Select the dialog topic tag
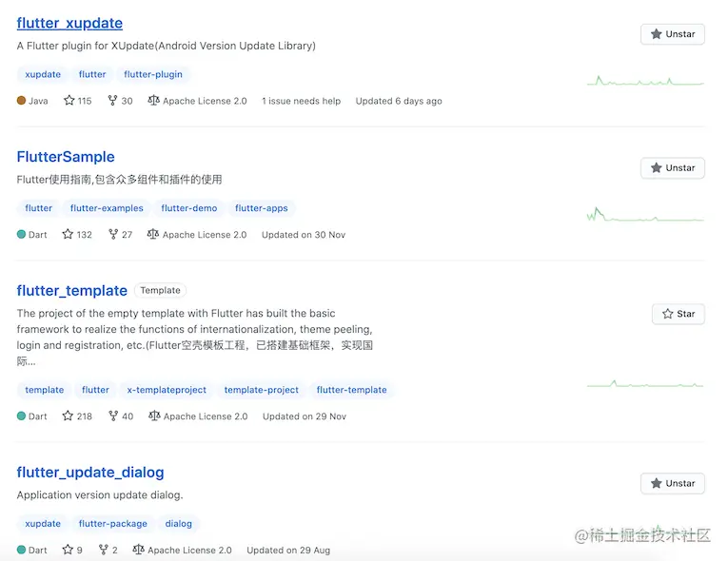Viewport: 728px width, 561px height. 178,523
